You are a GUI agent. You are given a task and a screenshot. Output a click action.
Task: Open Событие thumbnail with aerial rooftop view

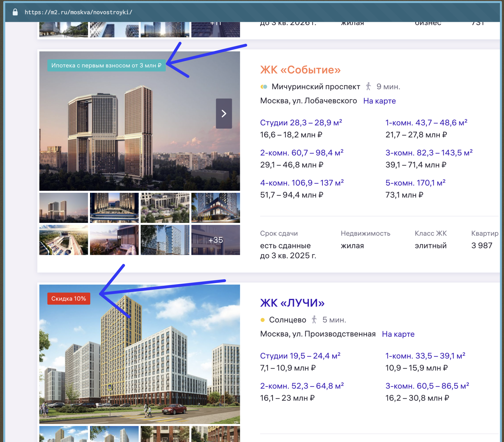pos(63,240)
